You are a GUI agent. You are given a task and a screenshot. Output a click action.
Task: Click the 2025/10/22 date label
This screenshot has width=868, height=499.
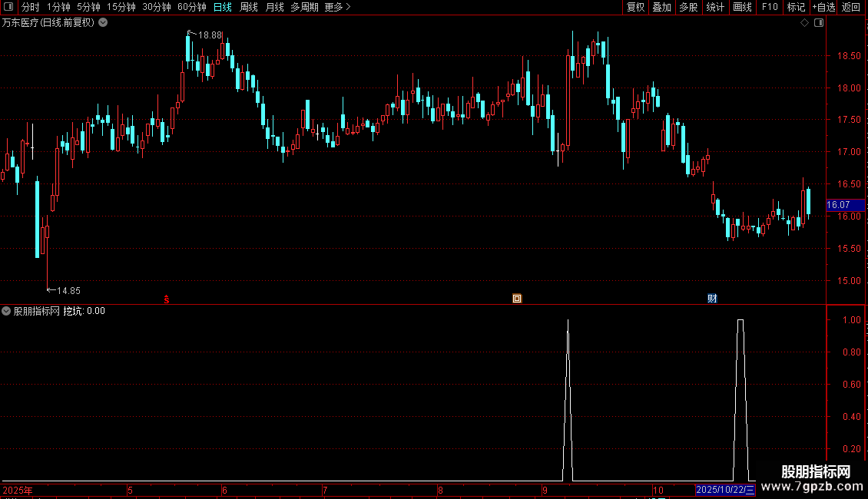coord(724,490)
